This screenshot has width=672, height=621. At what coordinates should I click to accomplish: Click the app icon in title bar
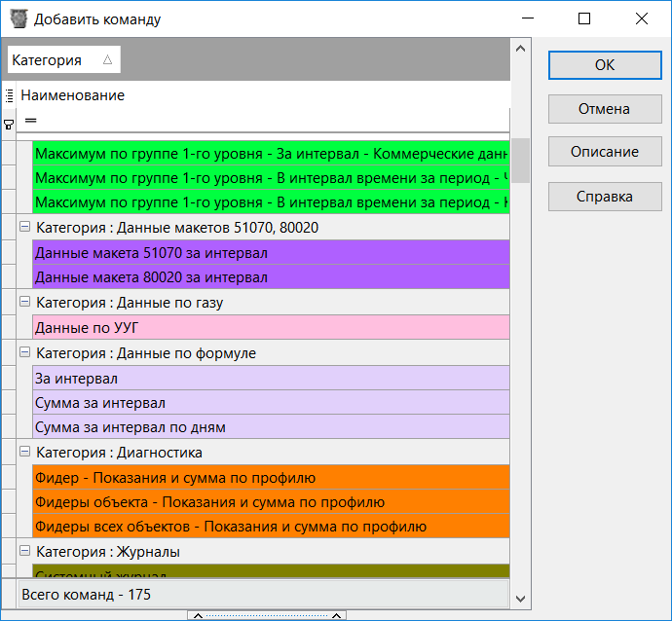[x=19, y=18]
